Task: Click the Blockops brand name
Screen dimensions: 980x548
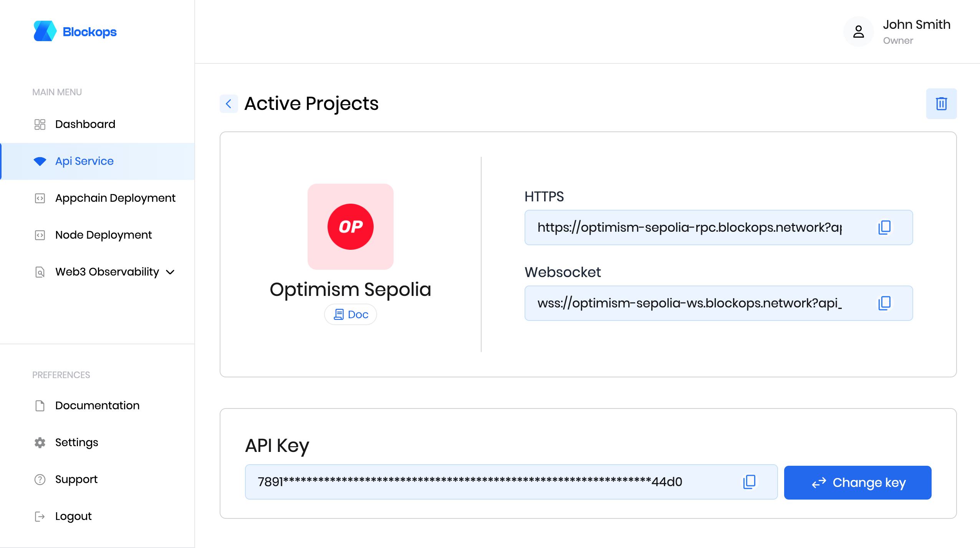Action: click(89, 32)
